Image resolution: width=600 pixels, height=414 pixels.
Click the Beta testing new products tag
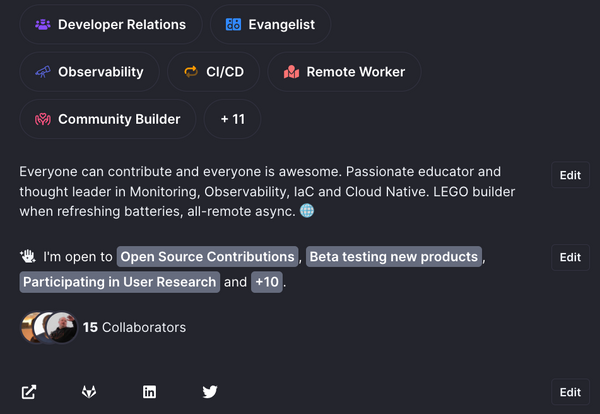pos(394,256)
